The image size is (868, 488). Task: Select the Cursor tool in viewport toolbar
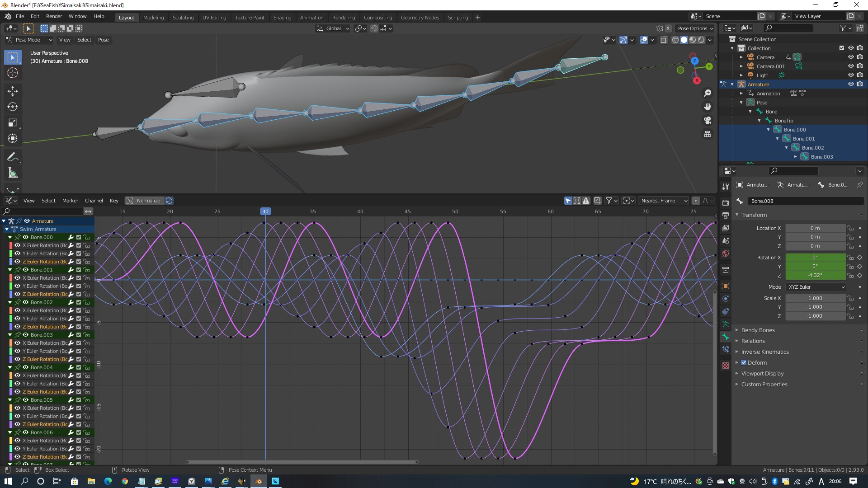click(x=13, y=73)
